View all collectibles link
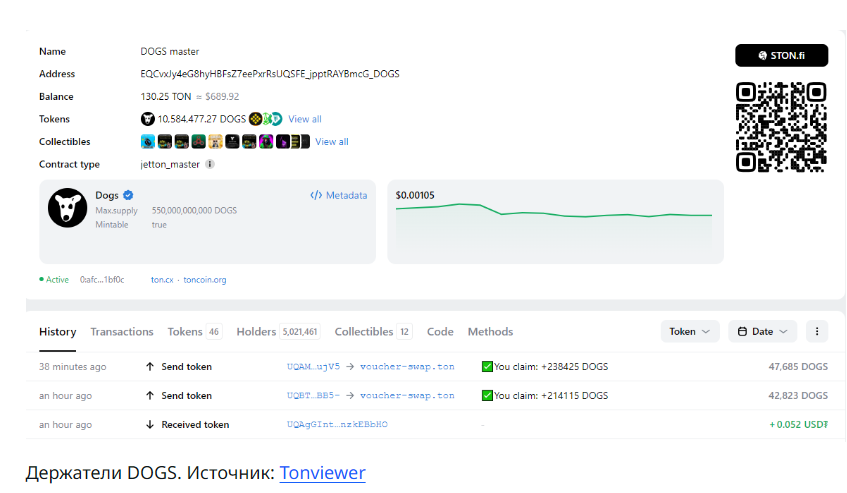Screen dimensions: 847x493 pyautogui.click(x=332, y=141)
